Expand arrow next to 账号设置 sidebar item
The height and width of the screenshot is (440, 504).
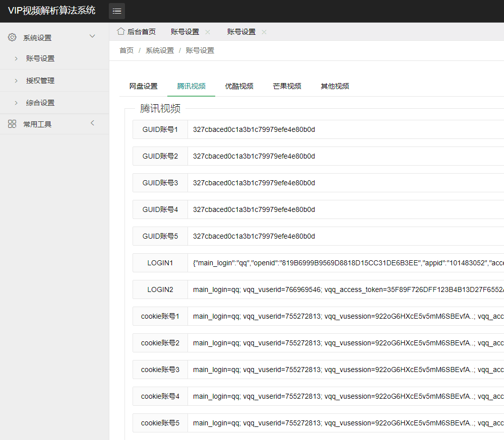[x=16, y=58]
